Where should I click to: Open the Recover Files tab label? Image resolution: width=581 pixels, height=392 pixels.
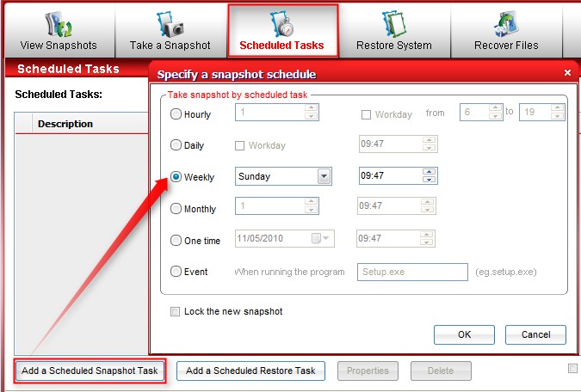pos(506,46)
